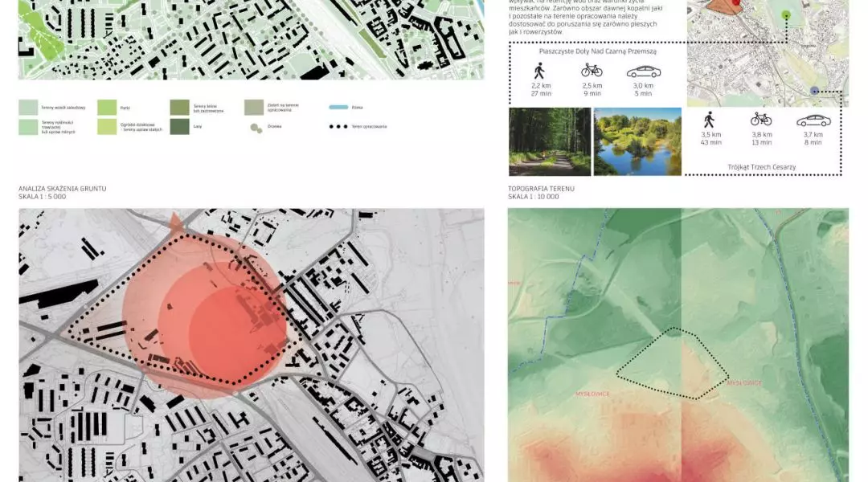Click the Zieleń na terenie opracowania swatch
Image resolution: width=868 pixels, height=482 pixels.
(254, 108)
